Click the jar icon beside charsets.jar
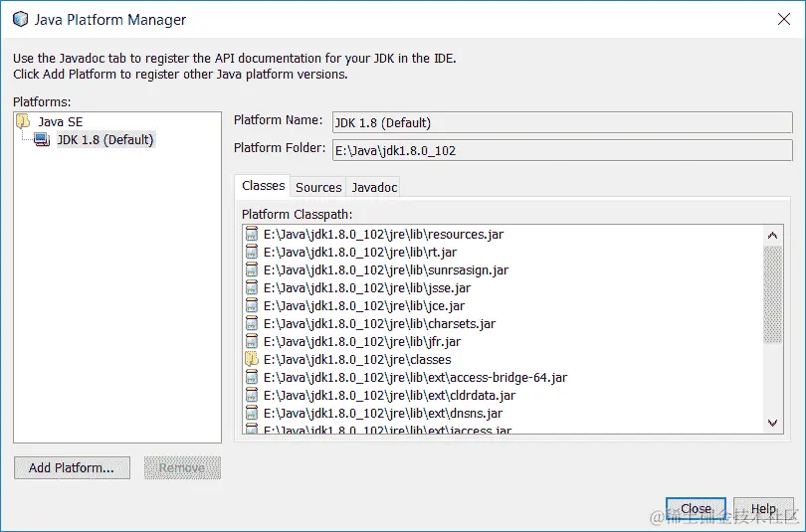 click(x=252, y=324)
